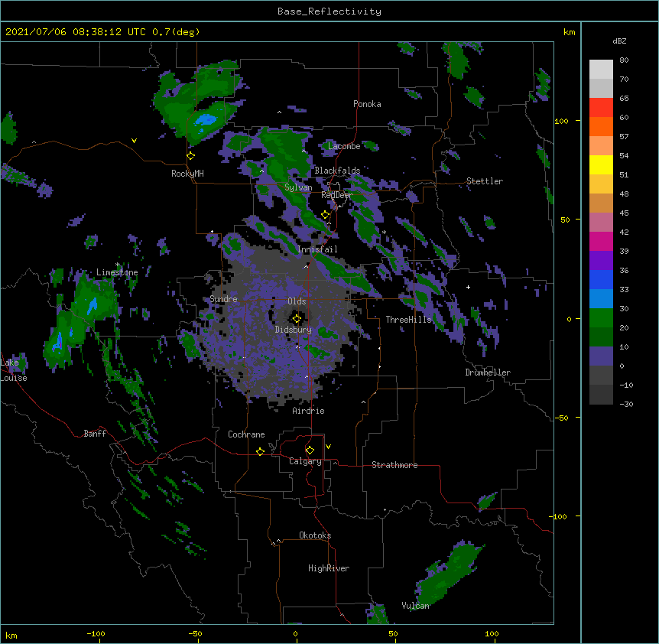This screenshot has width=659, height=644.
Task: Click the white plus marker east of ThreeHills
Action: click(468, 287)
